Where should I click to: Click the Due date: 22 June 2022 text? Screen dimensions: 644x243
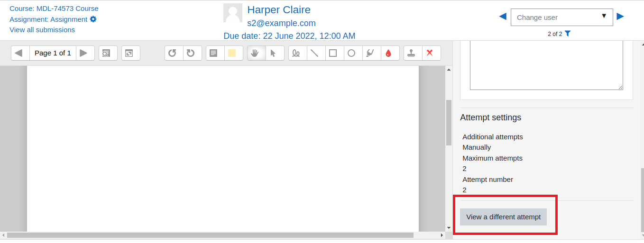[289, 36]
